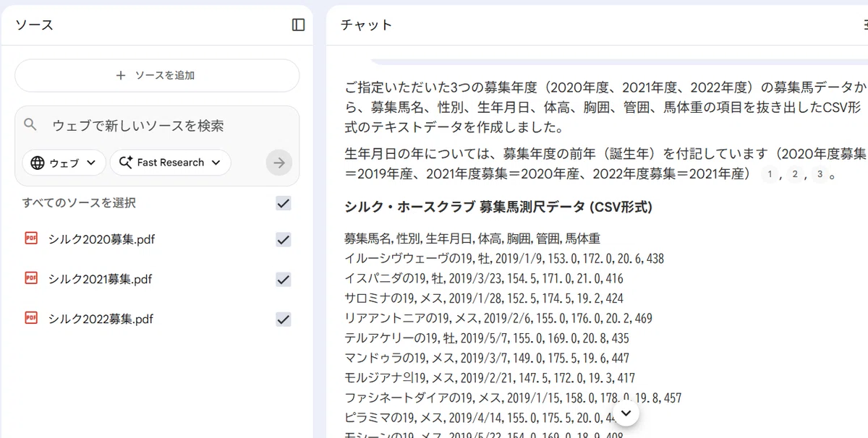
Task: Uncheck シルク2021募集.pdf checkbox
Action: [x=284, y=279]
